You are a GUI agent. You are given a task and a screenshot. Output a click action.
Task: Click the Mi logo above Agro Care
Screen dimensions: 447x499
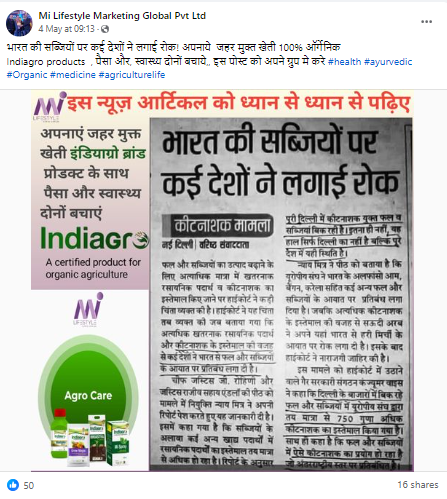click(x=87, y=309)
